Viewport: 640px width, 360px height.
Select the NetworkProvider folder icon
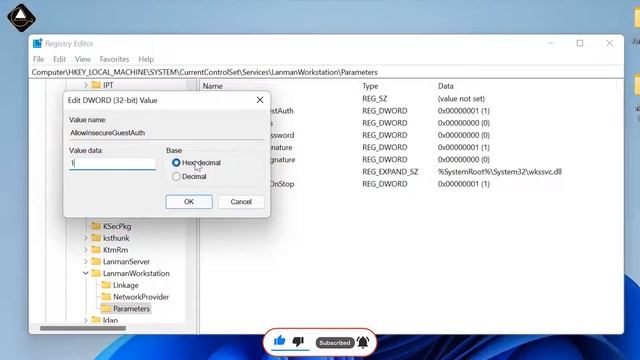(106, 297)
